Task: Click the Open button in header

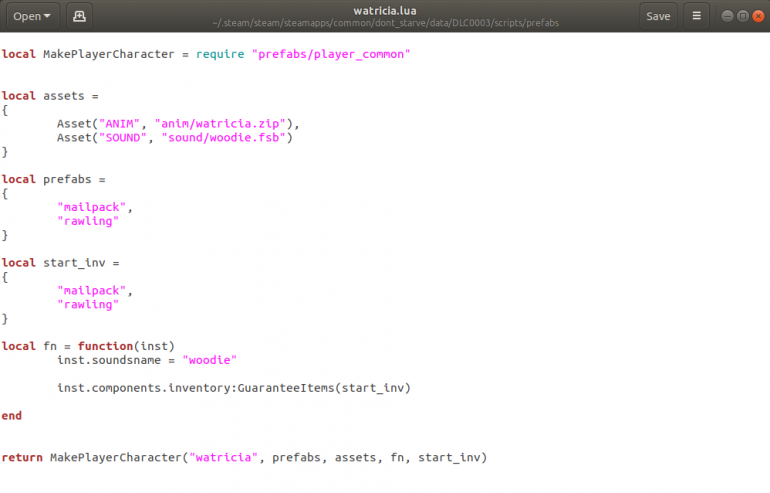Action: point(27,16)
